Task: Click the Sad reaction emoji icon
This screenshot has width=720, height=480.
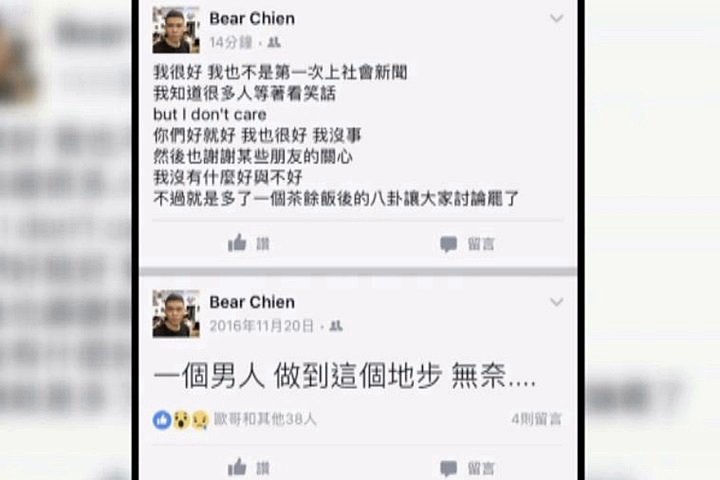Action: tap(200, 419)
